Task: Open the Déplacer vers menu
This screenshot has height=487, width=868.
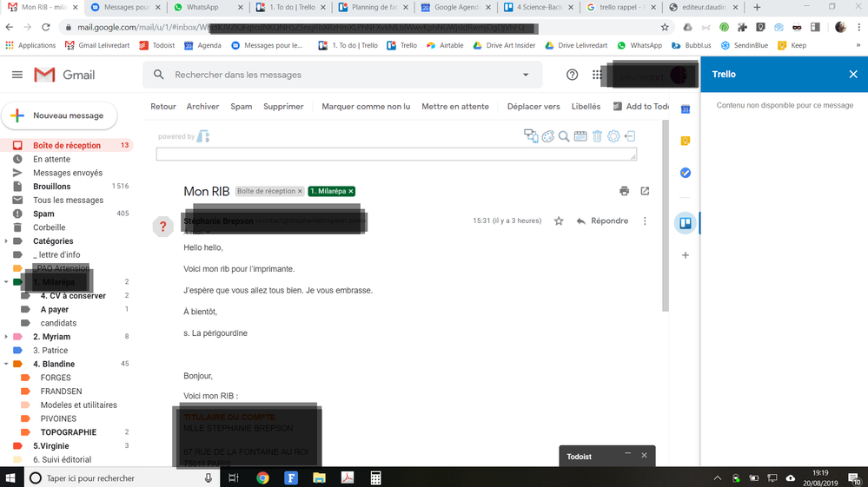Action: (533, 107)
